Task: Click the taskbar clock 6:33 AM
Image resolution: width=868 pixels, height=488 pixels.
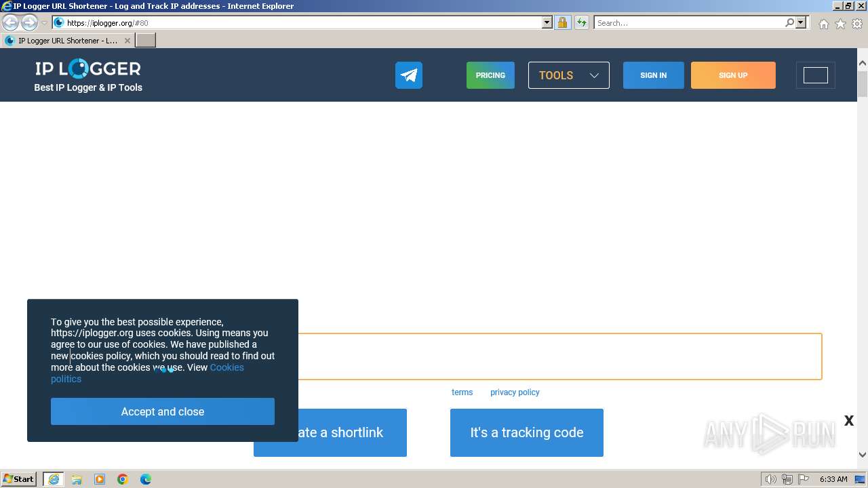Action: (x=833, y=479)
